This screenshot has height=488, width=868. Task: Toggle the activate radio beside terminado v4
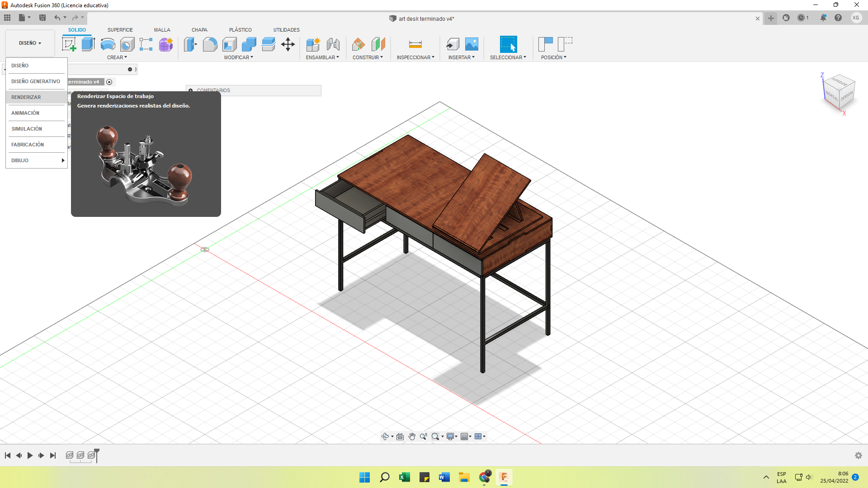click(x=109, y=82)
